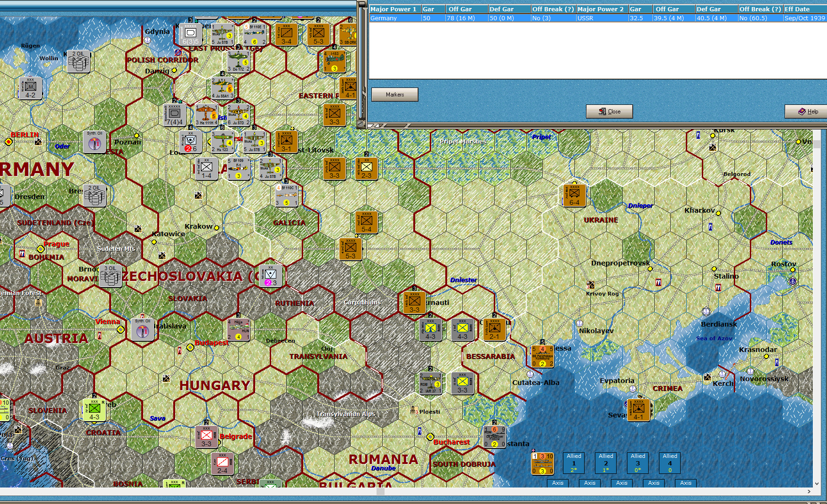Click the 'Major Power 2' column header

click(602, 9)
